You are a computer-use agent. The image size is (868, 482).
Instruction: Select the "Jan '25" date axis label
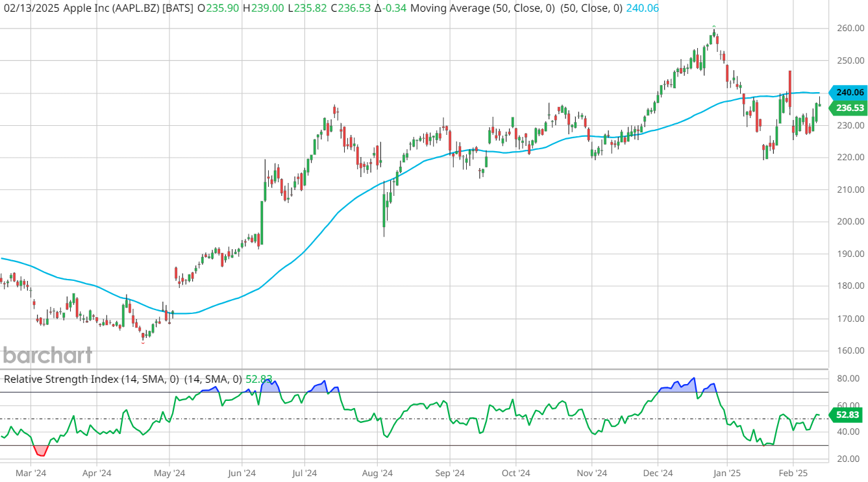[x=728, y=473]
